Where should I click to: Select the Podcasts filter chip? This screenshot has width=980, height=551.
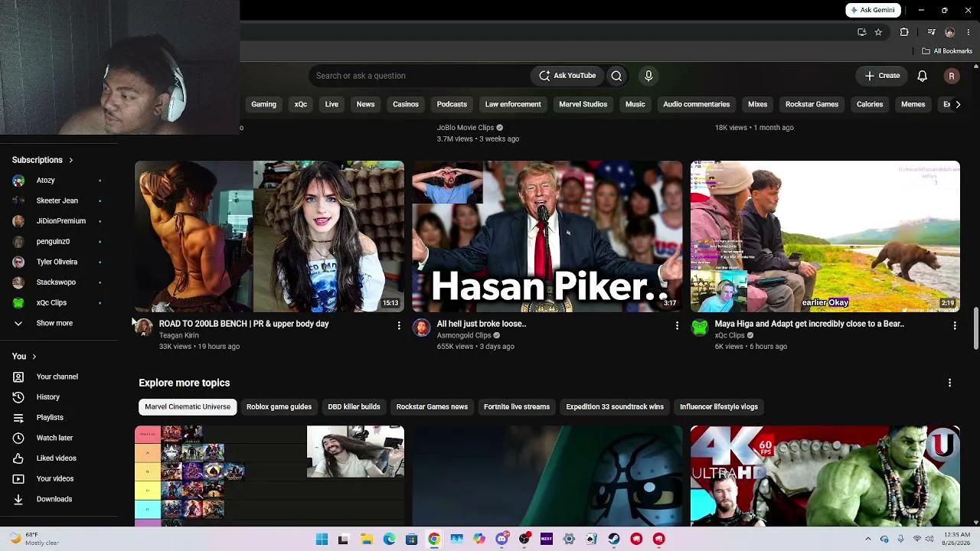452,104
